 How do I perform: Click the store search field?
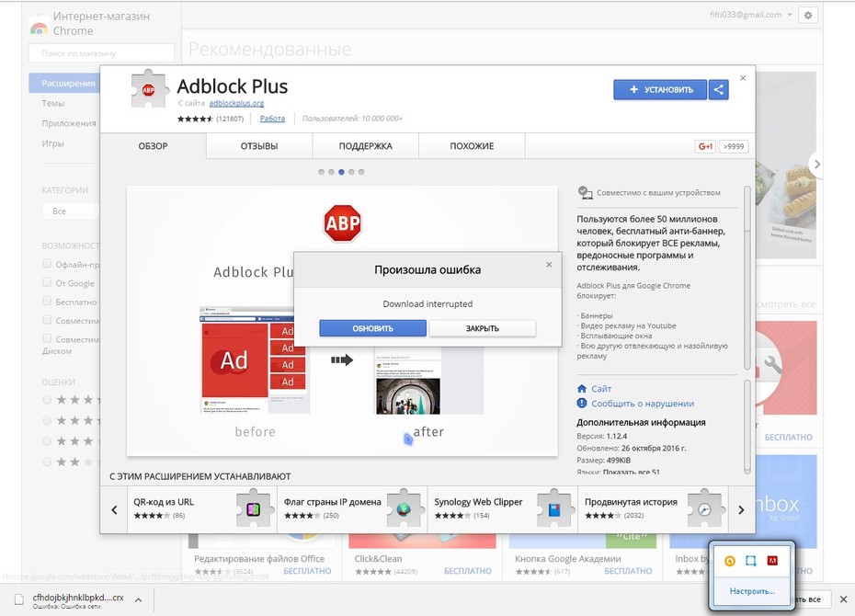click(101, 53)
